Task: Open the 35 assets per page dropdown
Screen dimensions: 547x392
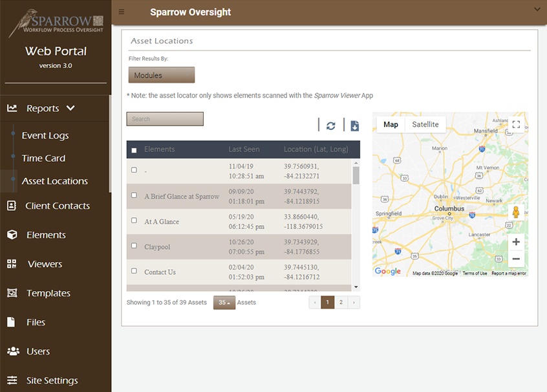Action: coord(224,303)
